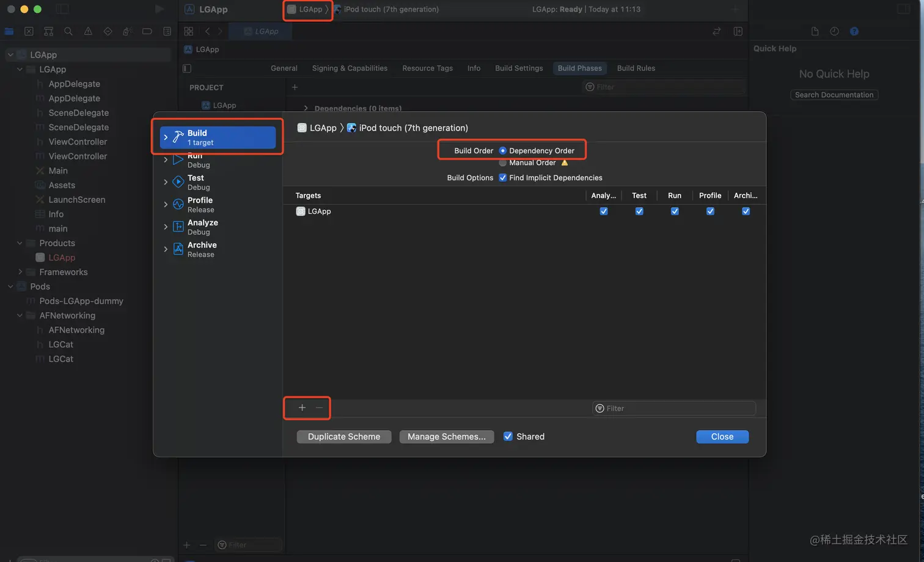Select the Build Phases tab
Viewport: 924px width, 562px height.
click(x=580, y=68)
